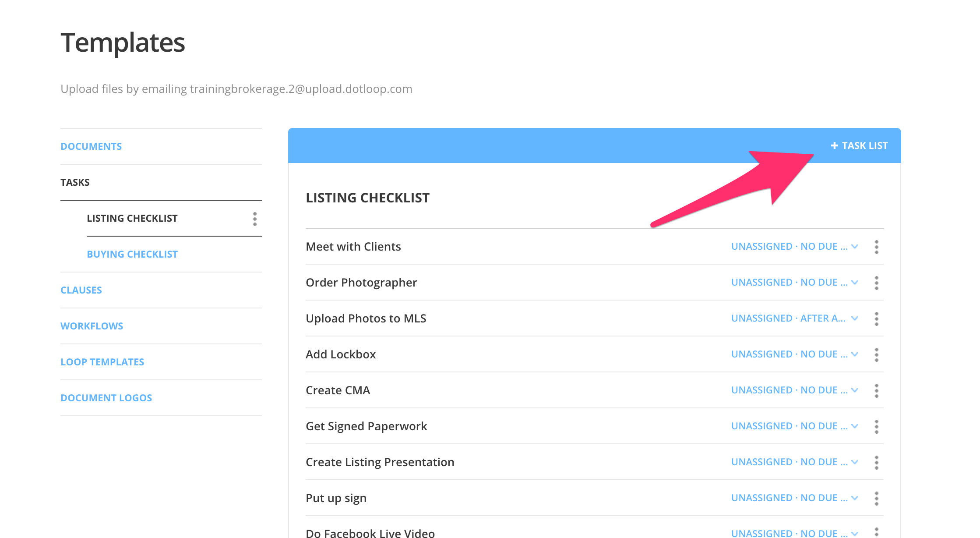Viewport: 980px width, 538px height.
Task: Open three-dot menu for Add Lockbox task
Action: [x=876, y=354]
